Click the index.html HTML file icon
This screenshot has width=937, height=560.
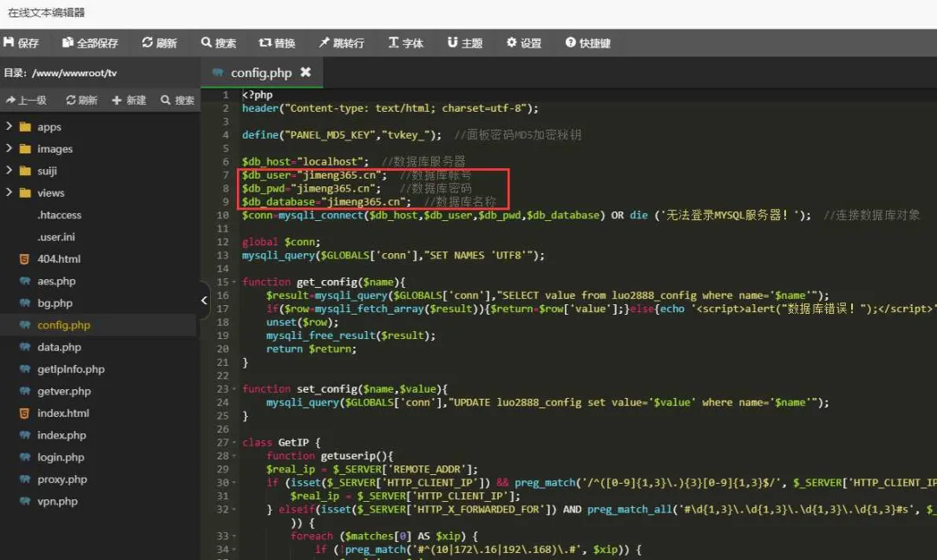coord(24,413)
